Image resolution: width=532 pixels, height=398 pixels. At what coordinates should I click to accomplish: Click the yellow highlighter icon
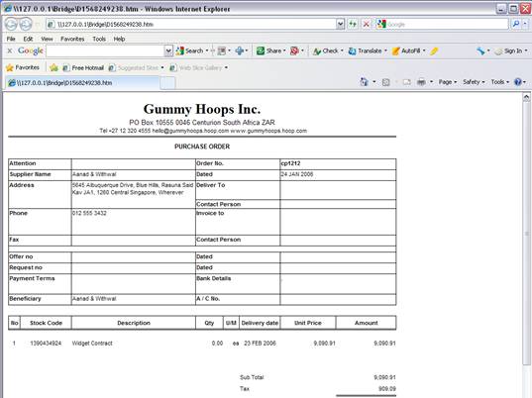(434, 50)
